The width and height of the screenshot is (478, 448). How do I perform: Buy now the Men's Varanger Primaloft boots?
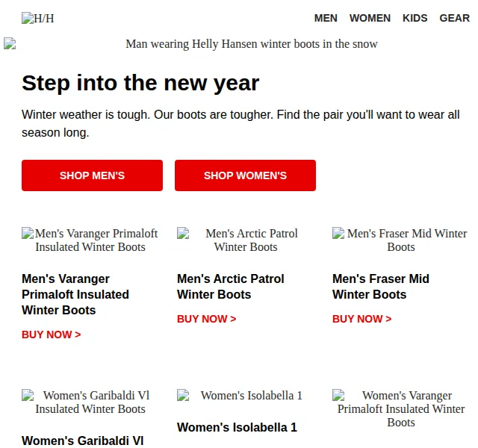[52, 335]
